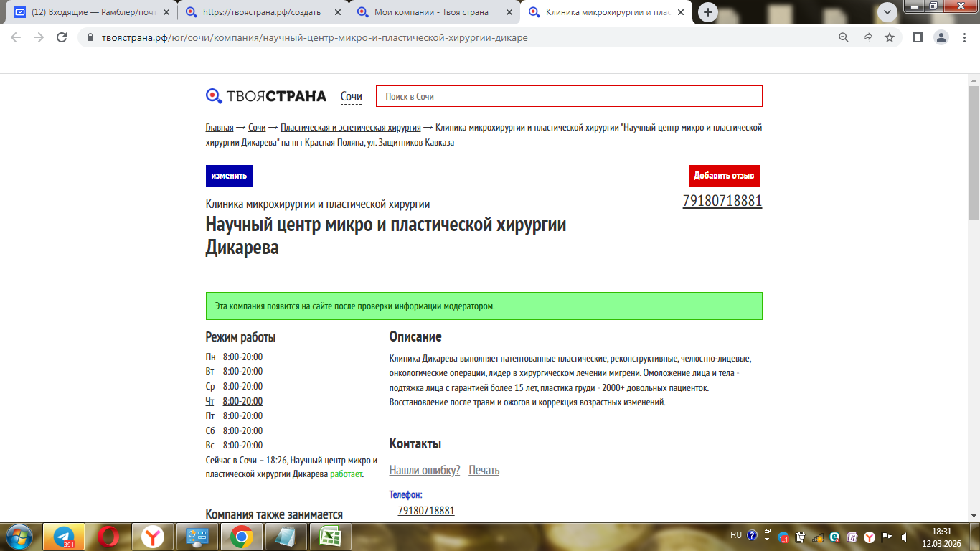Open the Telegram tray icon
Viewport: 980px width, 551px height.
click(x=784, y=537)
